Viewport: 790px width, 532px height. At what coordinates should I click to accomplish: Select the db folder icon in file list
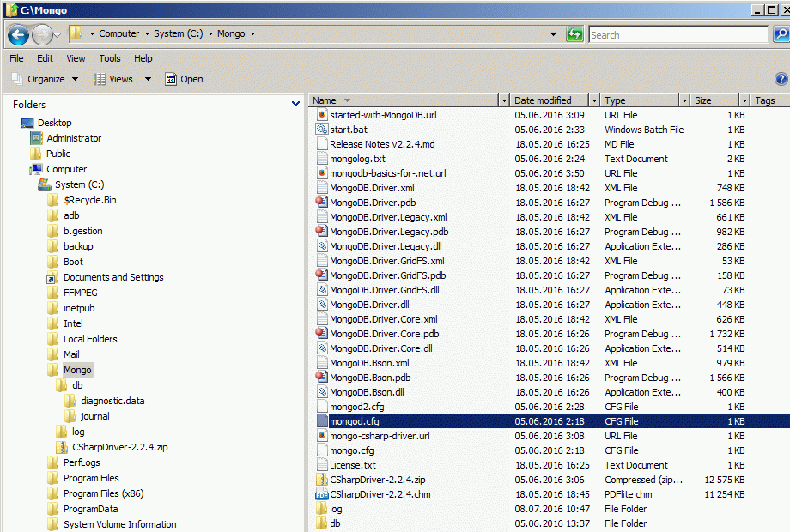pos(322,523)
